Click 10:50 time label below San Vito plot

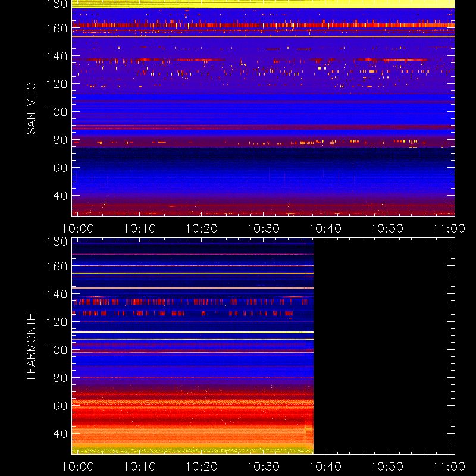click(x=387, y=228)
